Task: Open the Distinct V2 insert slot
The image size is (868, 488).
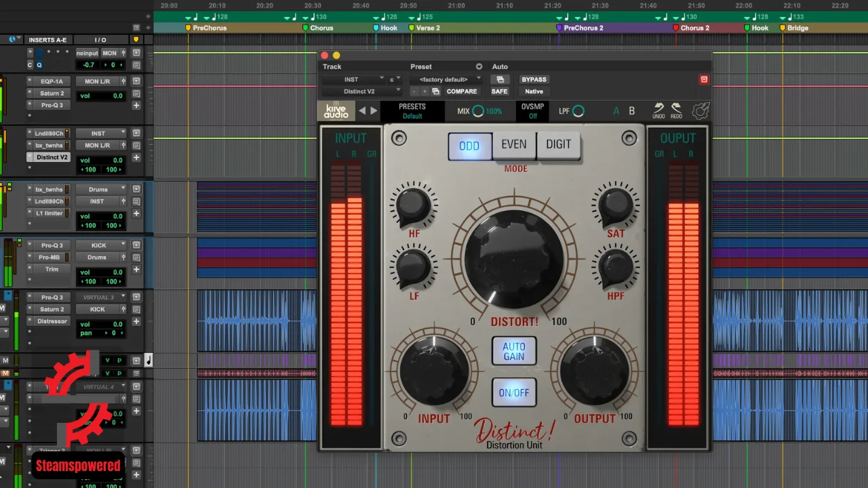Action: pos(49,157)
